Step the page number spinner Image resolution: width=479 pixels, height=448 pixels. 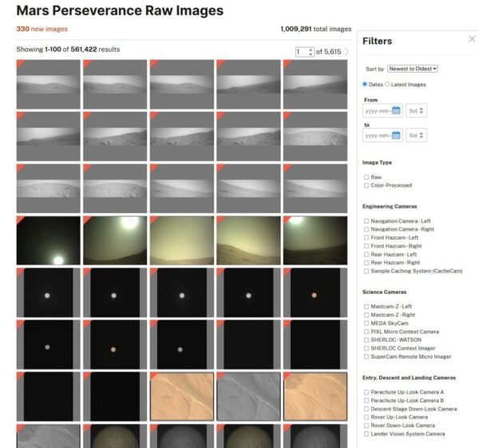[x=311, y=52]
